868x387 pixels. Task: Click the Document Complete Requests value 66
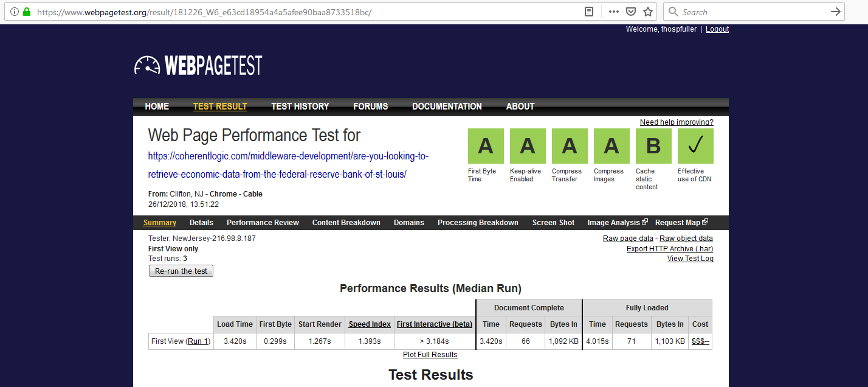pos(526,341)
